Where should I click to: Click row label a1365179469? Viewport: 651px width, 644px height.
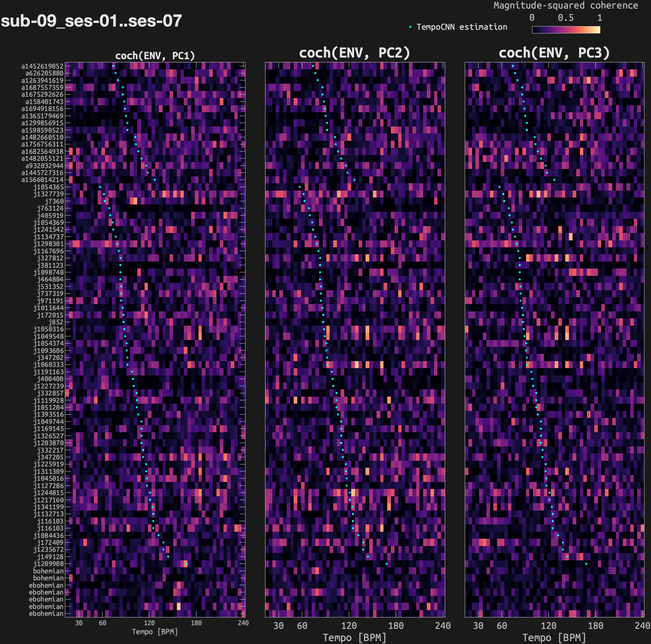(x=42, y=116)
